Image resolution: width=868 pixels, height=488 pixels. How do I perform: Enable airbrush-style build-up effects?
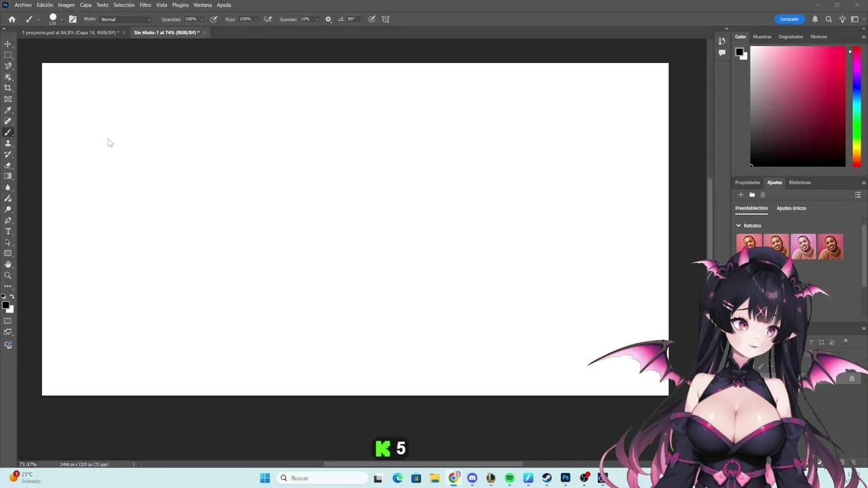coord(268,19)
